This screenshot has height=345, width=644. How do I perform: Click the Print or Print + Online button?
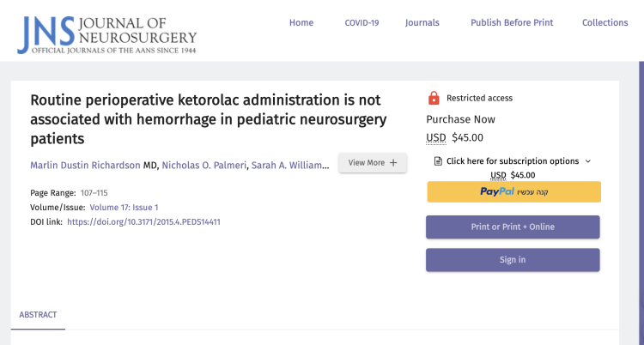coord(513,227)
